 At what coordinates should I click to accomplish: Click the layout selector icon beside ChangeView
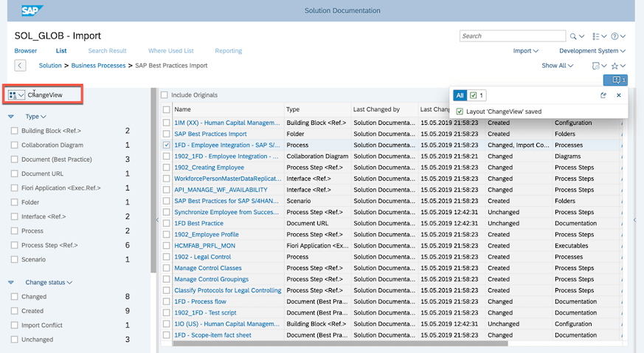[13, 95]
